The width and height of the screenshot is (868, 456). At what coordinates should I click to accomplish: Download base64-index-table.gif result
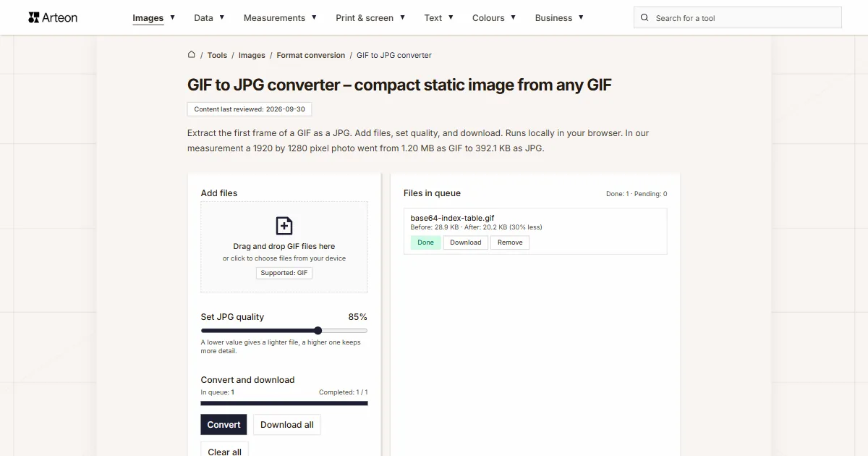tap(466, 242)
